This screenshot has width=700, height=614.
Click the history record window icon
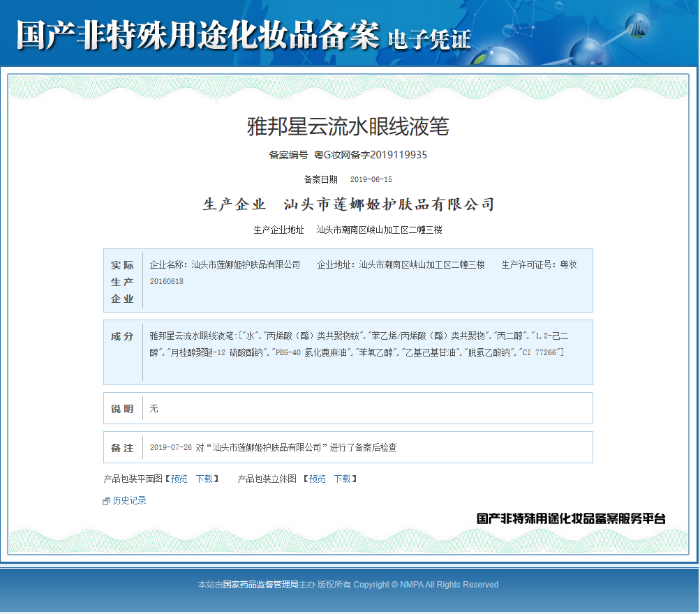coord(106,501)
